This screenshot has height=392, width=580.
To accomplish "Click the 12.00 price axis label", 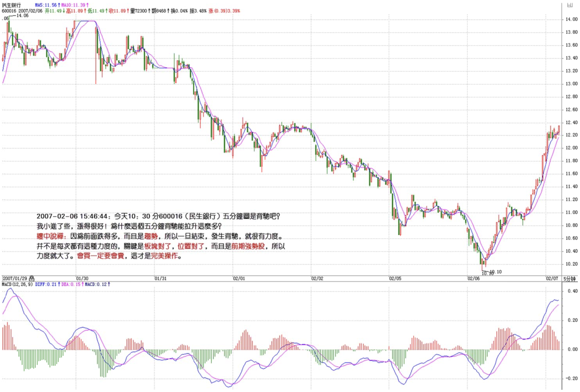I will 571,148.
